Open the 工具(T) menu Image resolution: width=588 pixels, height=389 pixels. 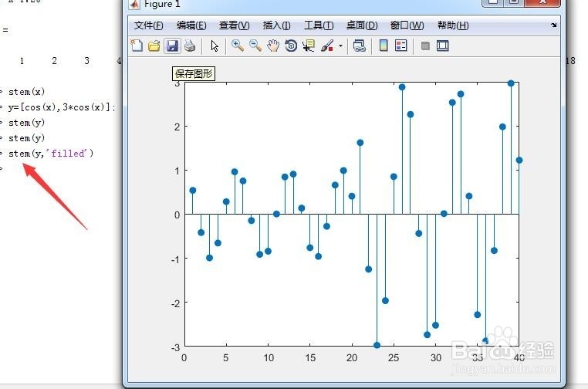(x=319, y=25)
